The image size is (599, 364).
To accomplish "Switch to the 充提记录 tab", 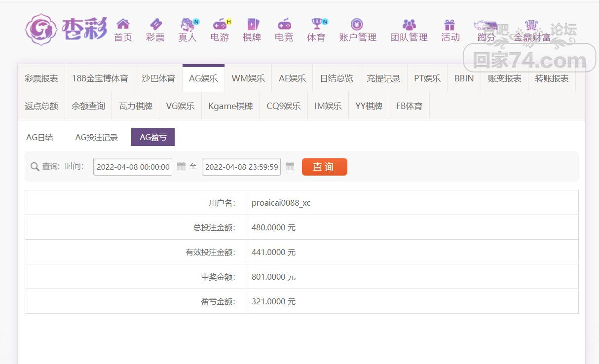I will click(383, 78).
